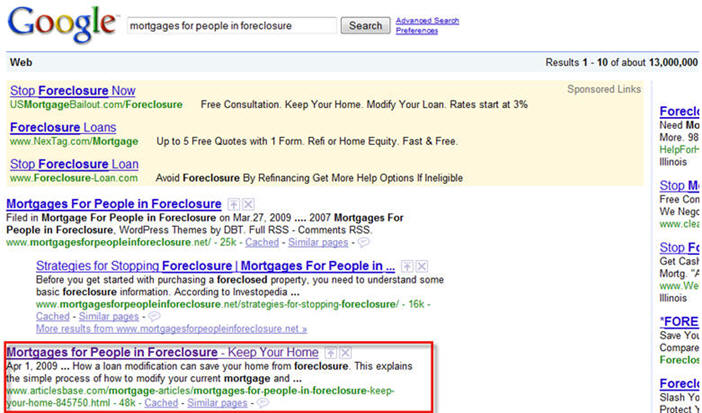Viewport: 702px width, 413px height.
Task: Promote the first Mortgages For People in Foreclosure result
Action: (x=233, y=205)
